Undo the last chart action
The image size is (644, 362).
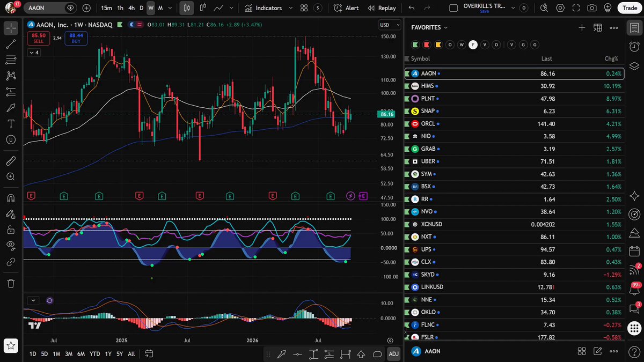pos(412,8)
